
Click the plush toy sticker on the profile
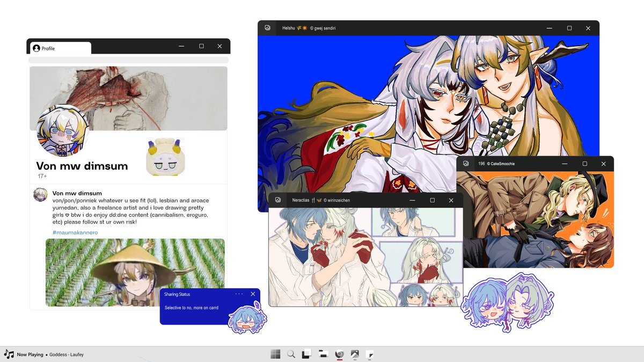tap(165, 156)
